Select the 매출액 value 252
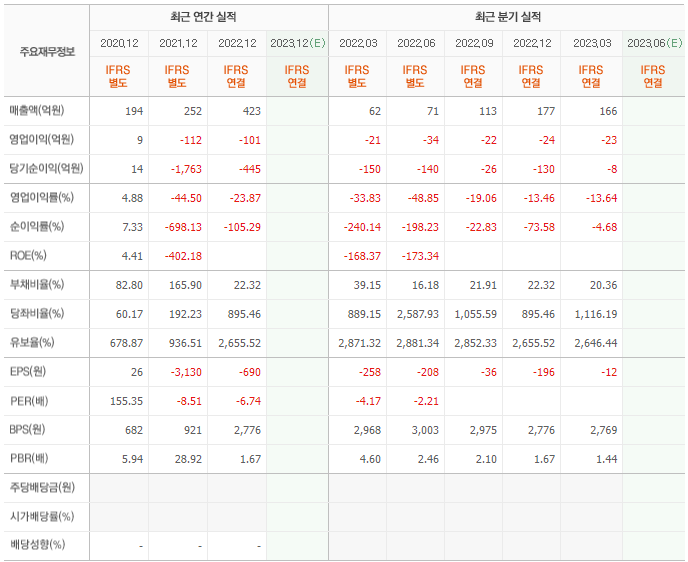Image resolution: width=688 pixels, height=562 pixels. (193, 111)
